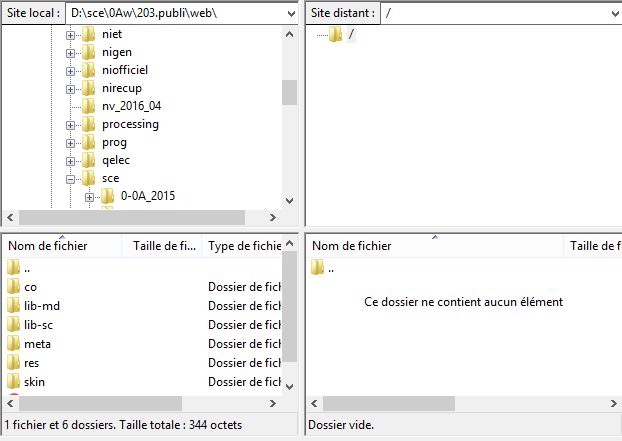Click the co folder icon in file list
This screenshot has width=622, height=441.
[x=13, y=287]
